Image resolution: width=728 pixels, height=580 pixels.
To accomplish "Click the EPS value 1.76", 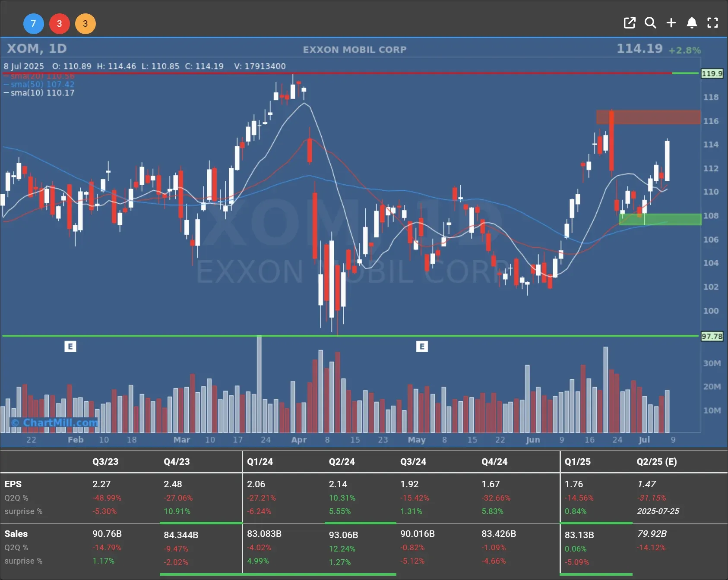I will [574, 484].
